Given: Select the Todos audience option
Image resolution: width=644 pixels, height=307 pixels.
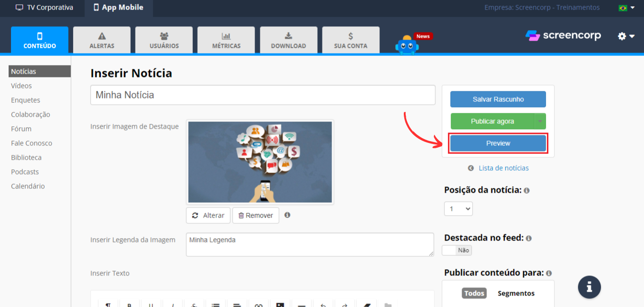Looking at the screenshot, I should tap(474, 293).
